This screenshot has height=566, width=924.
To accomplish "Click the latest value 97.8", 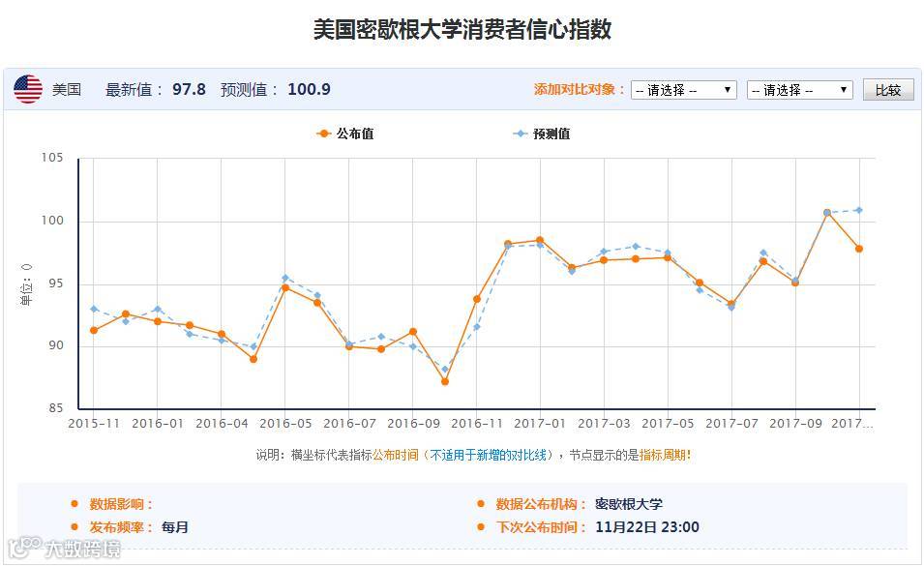I will (190, 90).
